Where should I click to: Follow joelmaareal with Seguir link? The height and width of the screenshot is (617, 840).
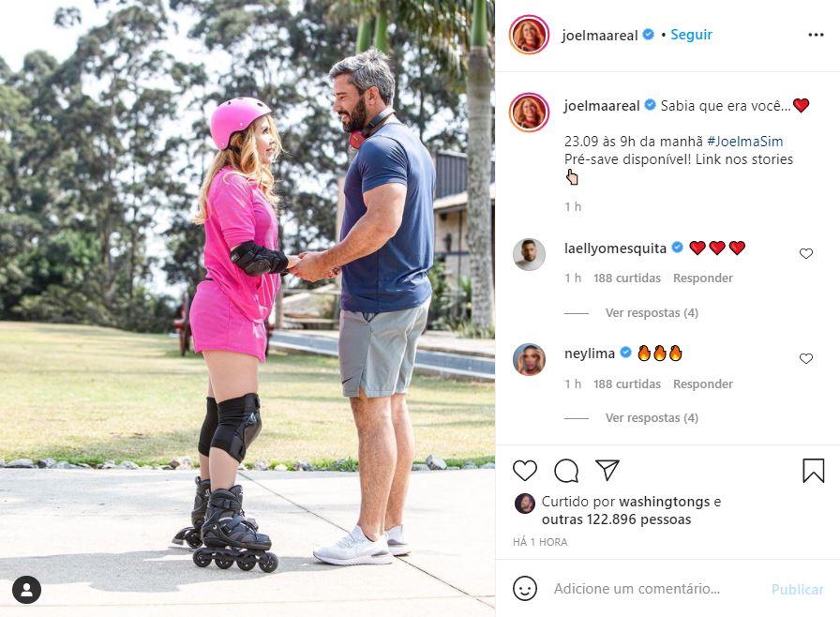pyautogui.click(x=691, y=35)
